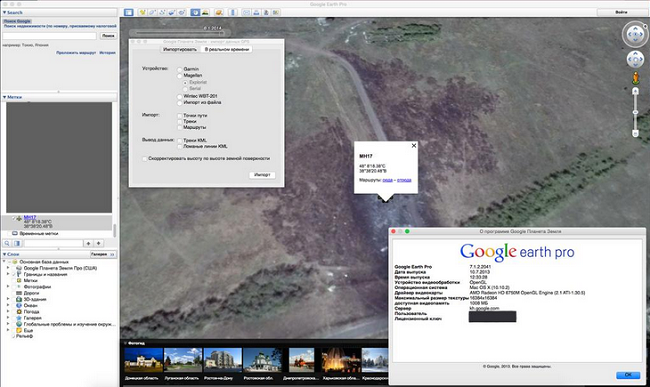
Task: Switch to В реальном времени tab
Action: tap(227, 49)
